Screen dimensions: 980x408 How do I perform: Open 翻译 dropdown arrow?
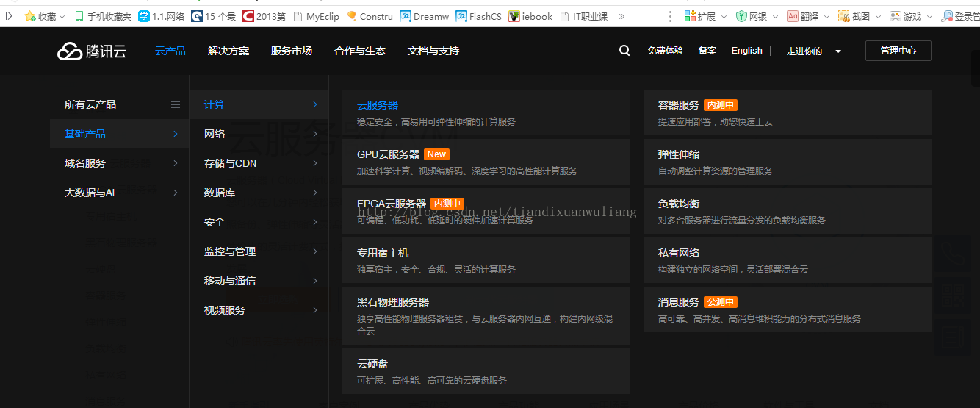[x=826, y=17]
